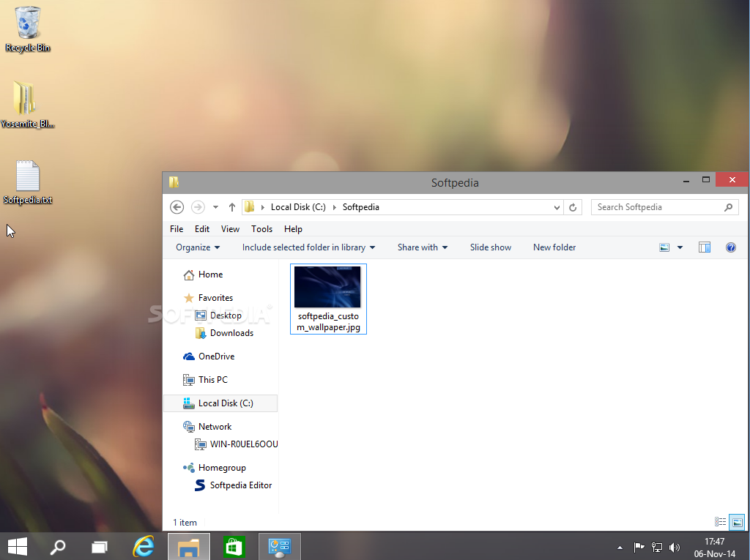Select the Yosemite_Bl... folder on the desktop

(x=27, y=104)
